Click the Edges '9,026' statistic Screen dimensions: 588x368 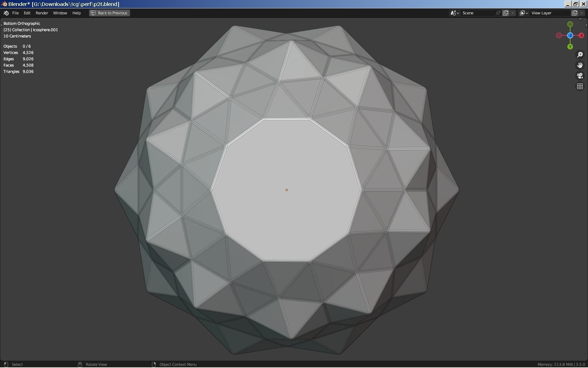[x=28, y=59]
